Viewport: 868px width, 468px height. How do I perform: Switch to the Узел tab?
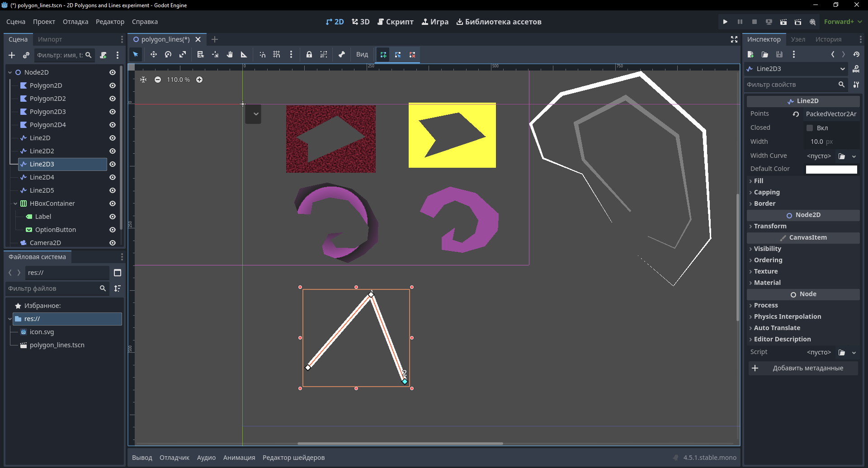pyautogui.click(x=798, y=39)
